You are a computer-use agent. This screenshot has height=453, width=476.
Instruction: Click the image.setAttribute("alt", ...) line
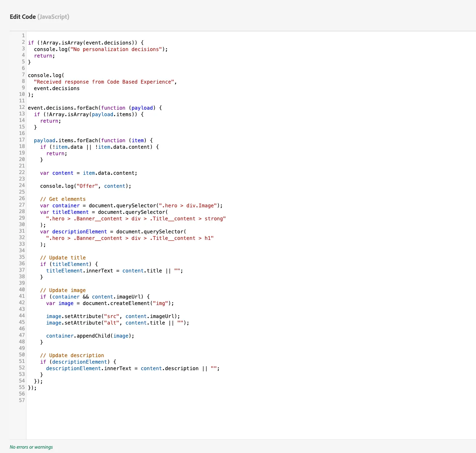(118, 323)
